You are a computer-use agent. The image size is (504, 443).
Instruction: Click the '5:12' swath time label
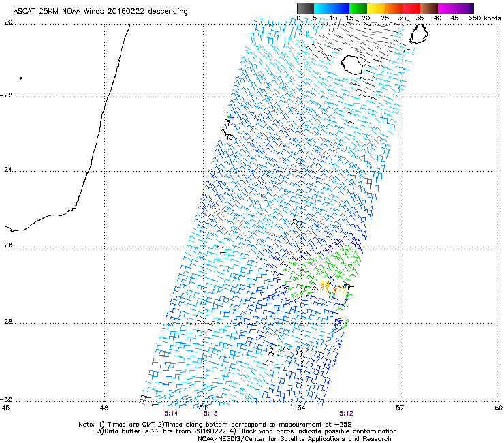point(346,414)
